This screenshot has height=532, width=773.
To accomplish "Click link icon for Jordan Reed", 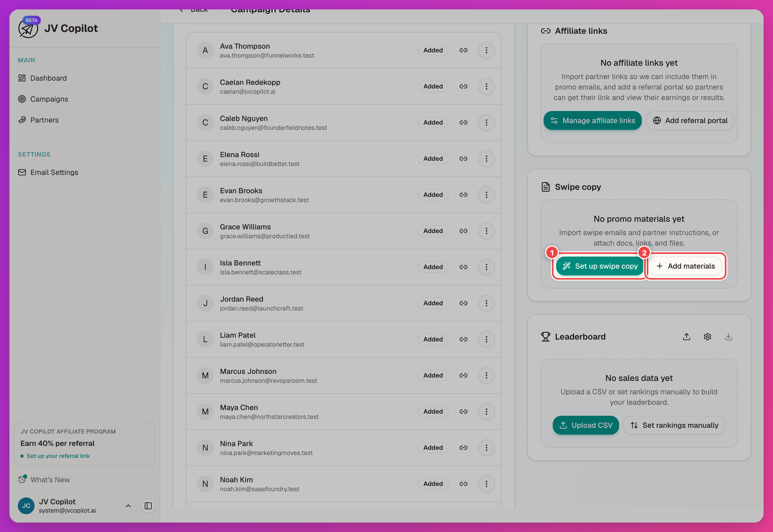I will pyautogui.click(x=463, y=303).
